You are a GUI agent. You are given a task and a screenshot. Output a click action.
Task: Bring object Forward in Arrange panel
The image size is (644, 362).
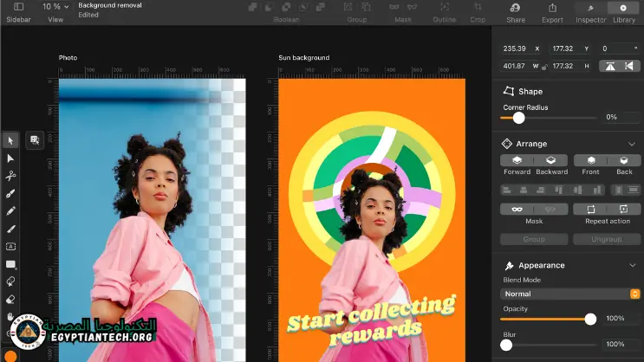coord(517,160)
